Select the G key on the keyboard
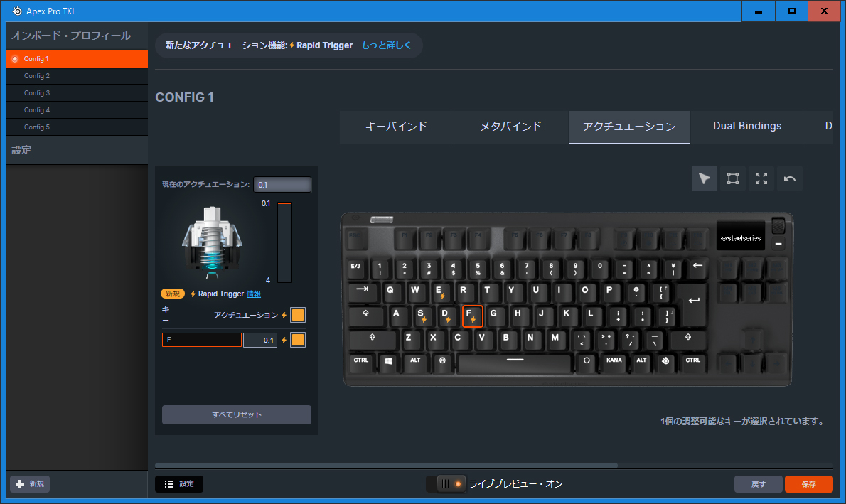The height and width of the screenshot is (504, 846). [494, 315]
